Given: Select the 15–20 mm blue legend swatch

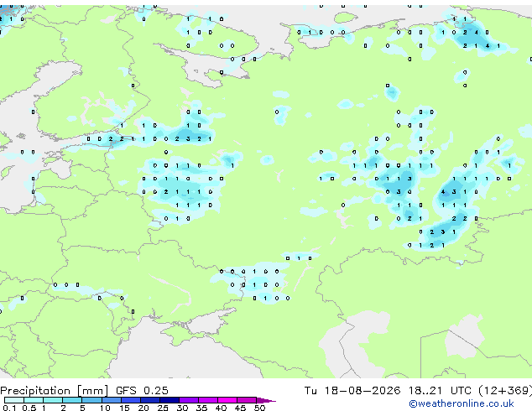Looking at the screenshot, I should click(131, 400).
